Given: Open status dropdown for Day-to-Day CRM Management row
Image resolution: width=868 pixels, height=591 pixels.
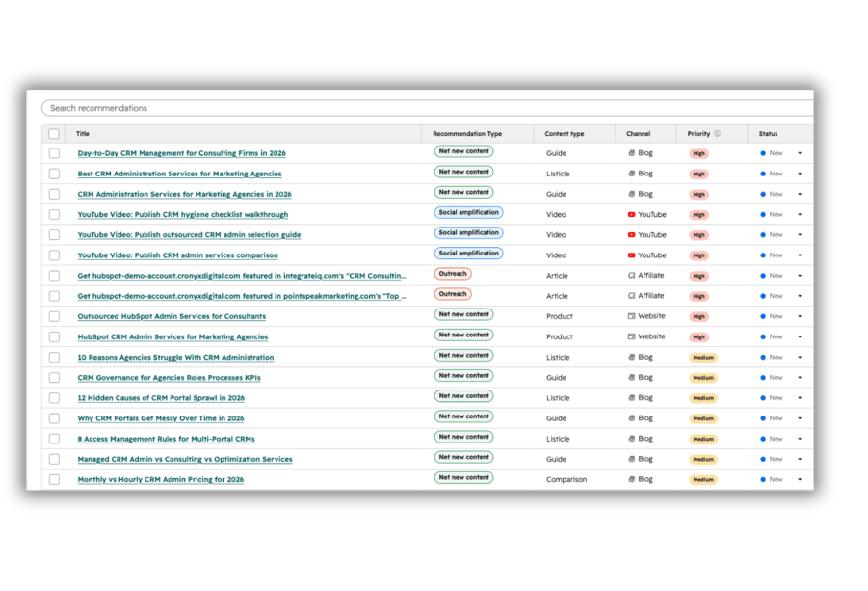Looking at the screenshot, I should (800, 153).
